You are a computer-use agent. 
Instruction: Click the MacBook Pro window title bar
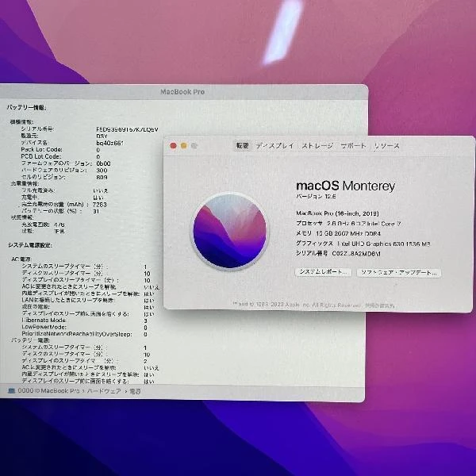click(182, 92)
